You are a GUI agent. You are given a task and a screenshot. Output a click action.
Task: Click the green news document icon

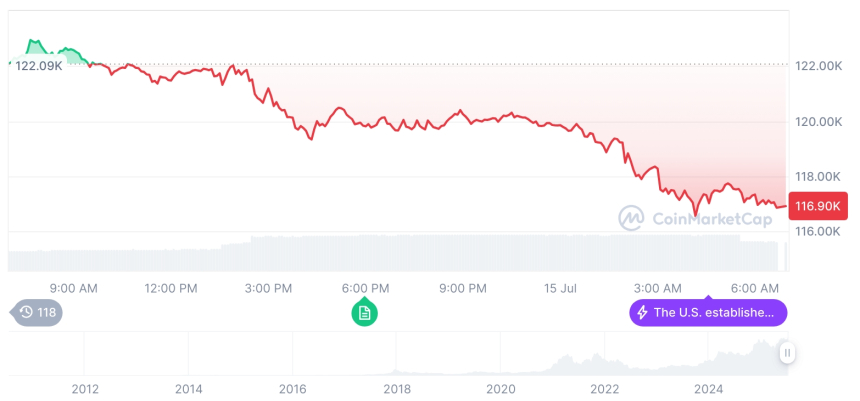[365, 313]
